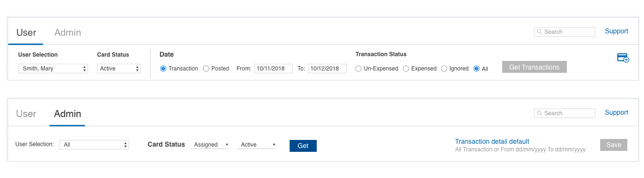The height and width of the screenshot is (178, 644).
Task: Switch to User tab in bottom panel
Action: click(26, 114)
